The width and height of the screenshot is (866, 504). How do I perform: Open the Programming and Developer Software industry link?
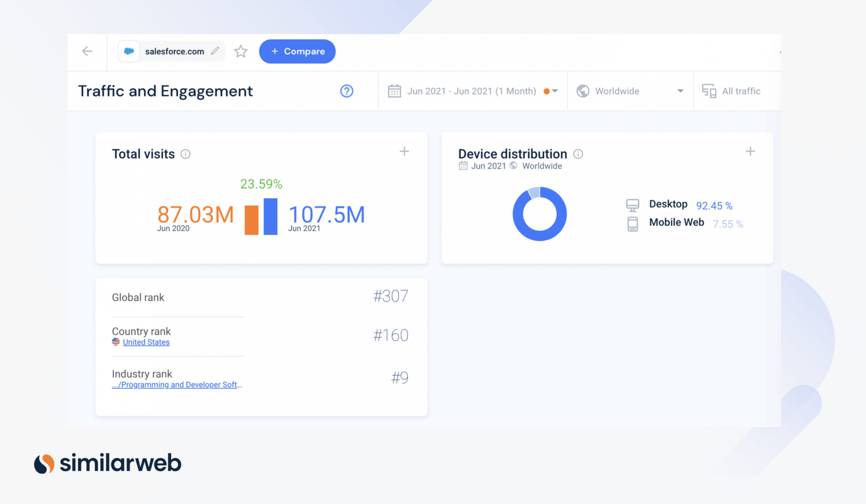tap(176, 385)
